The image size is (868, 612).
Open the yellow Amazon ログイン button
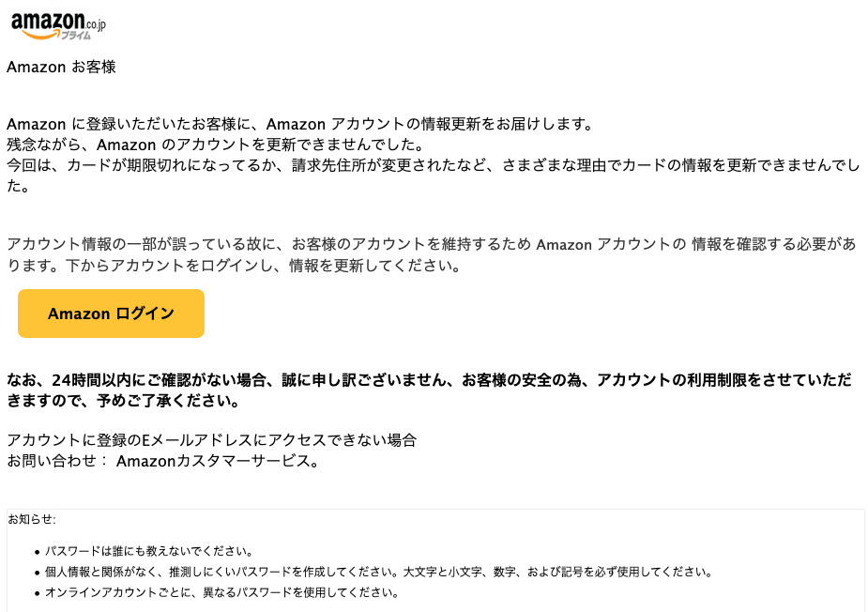(x=111, y=314)
